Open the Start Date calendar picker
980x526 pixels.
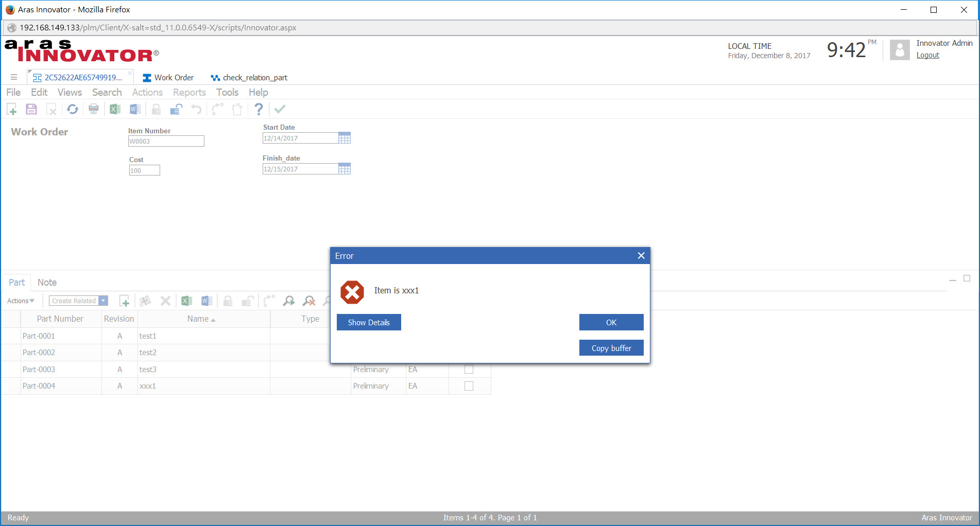(345, 138)
